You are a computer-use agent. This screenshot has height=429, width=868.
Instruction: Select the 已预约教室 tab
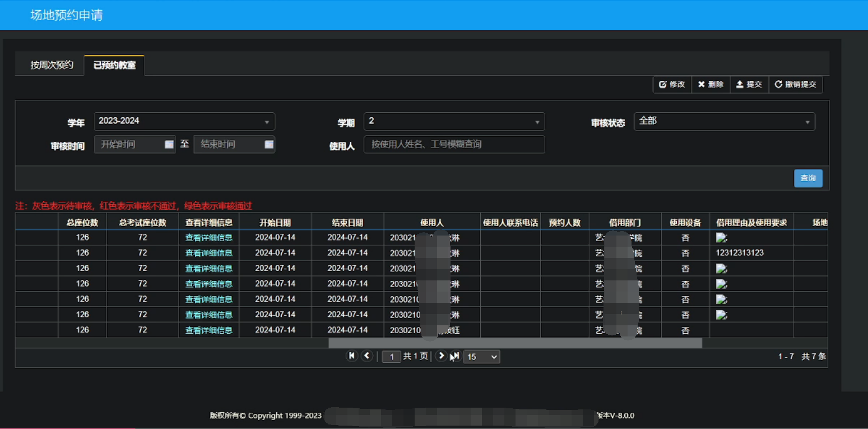point(114,64)
